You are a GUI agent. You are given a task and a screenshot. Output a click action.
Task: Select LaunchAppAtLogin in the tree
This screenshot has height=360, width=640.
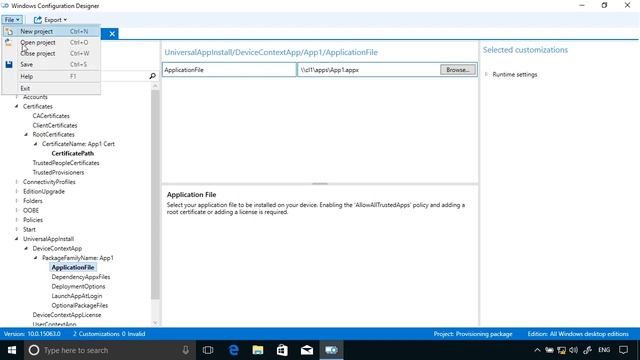[77, 296]
